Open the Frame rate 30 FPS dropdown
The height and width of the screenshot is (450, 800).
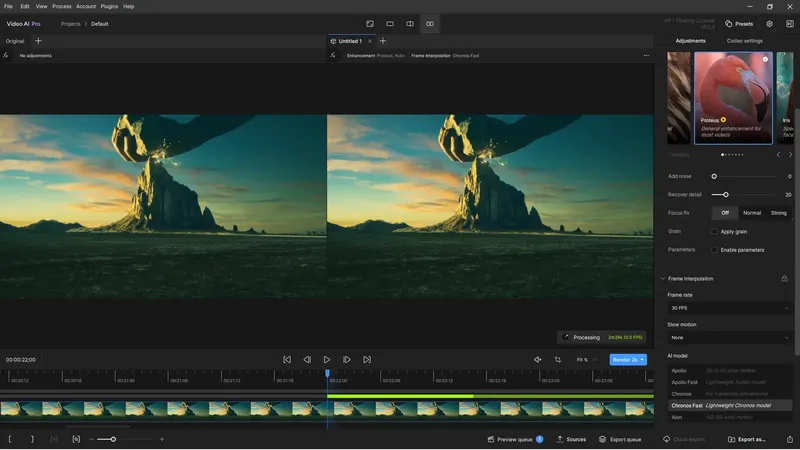click(729, 309)
